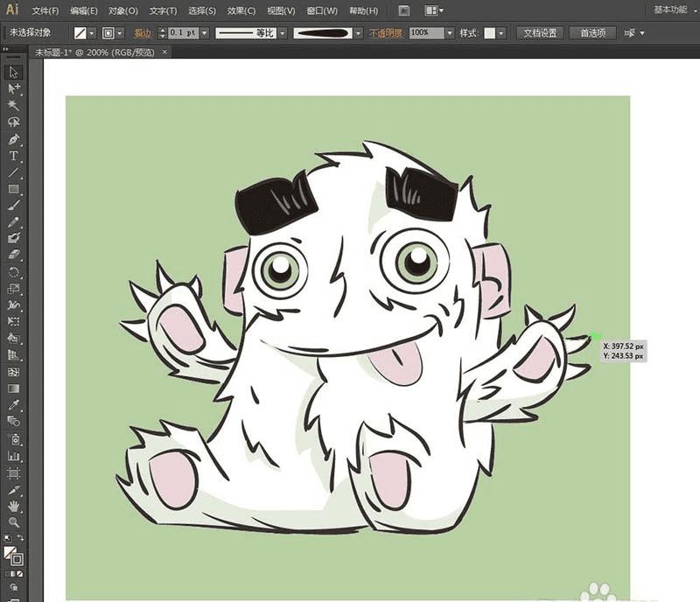Open stroke weight dropdown arrow

pyautogui.click(x=204, y=33)
